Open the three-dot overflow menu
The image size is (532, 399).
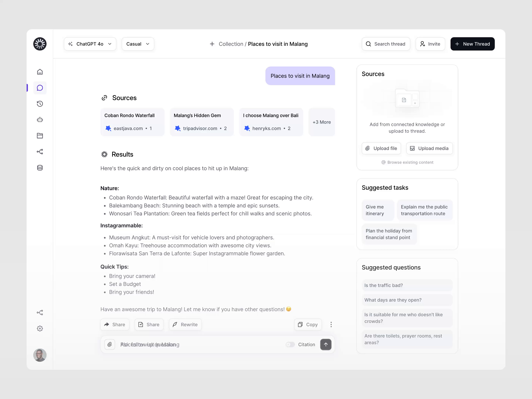coord(331,324)
